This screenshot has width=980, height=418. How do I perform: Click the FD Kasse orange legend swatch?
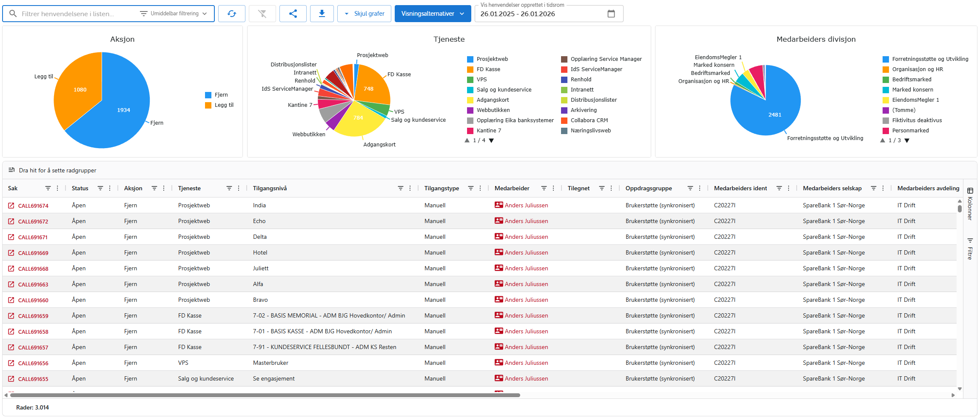(x=470, y=69)
